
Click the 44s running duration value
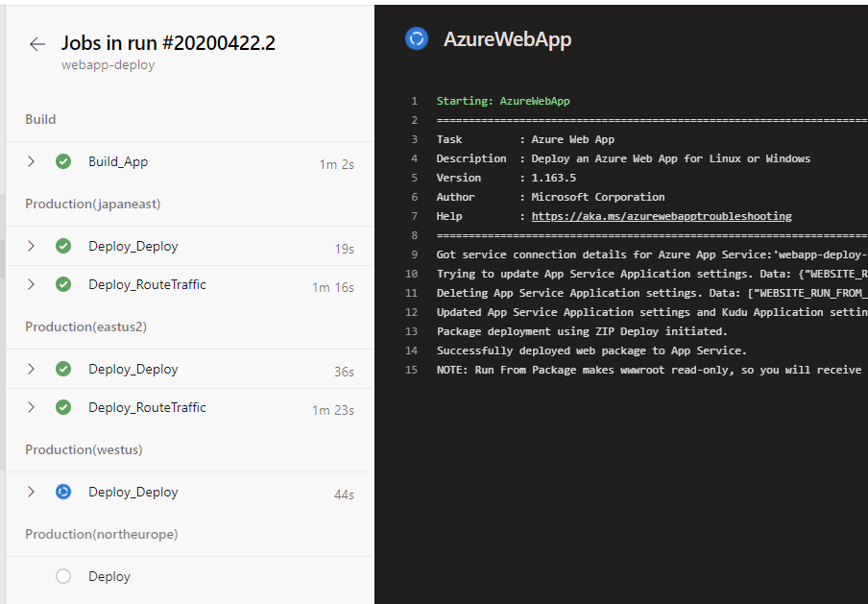[345, 495]
